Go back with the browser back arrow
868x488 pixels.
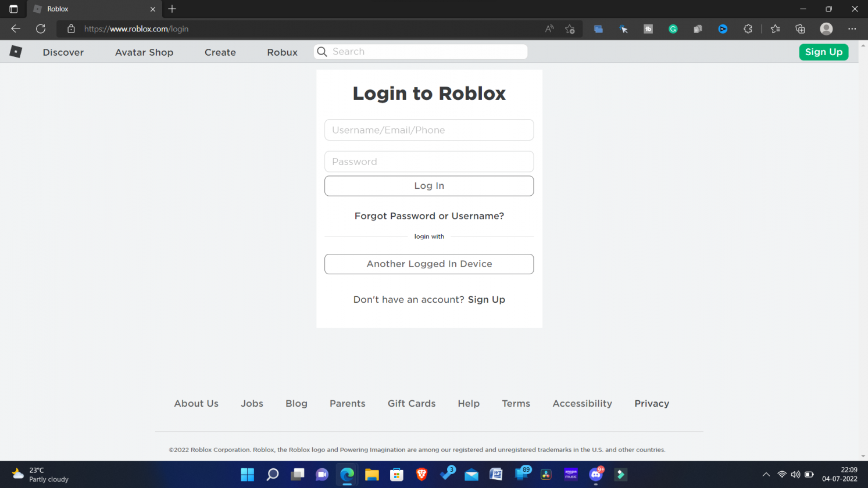tap(16, 28)
